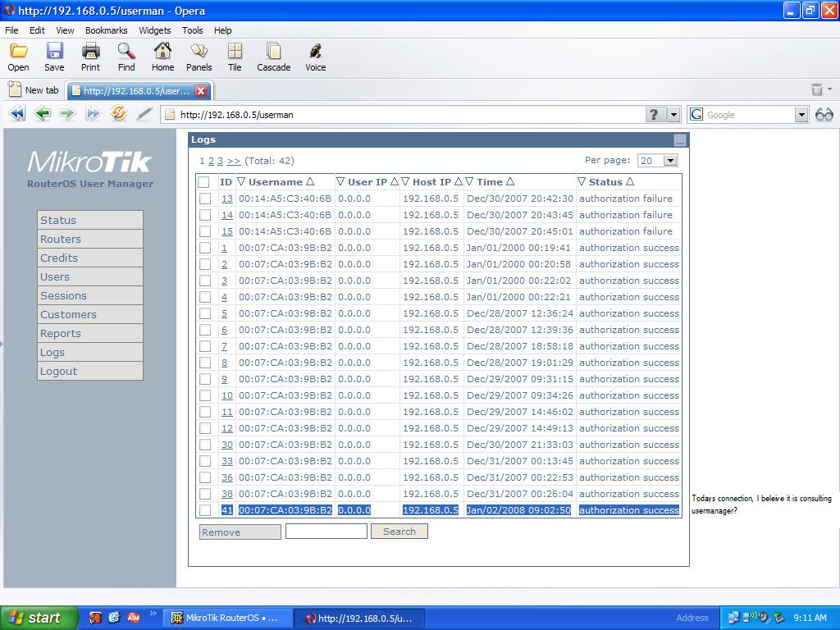Click the green Forward arrow
The height and width of the screenshot is (630, 840).
(x=67, y=113)
